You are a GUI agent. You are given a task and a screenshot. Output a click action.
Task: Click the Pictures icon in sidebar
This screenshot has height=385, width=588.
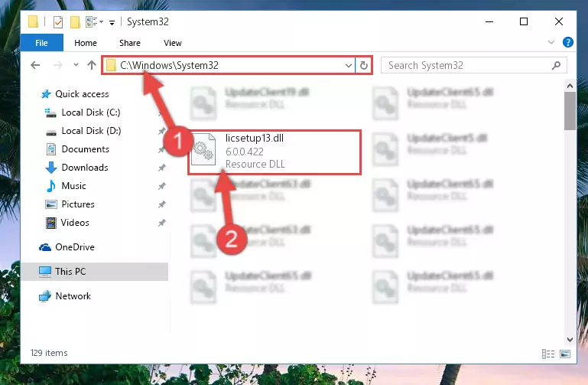tap(51, 204)
